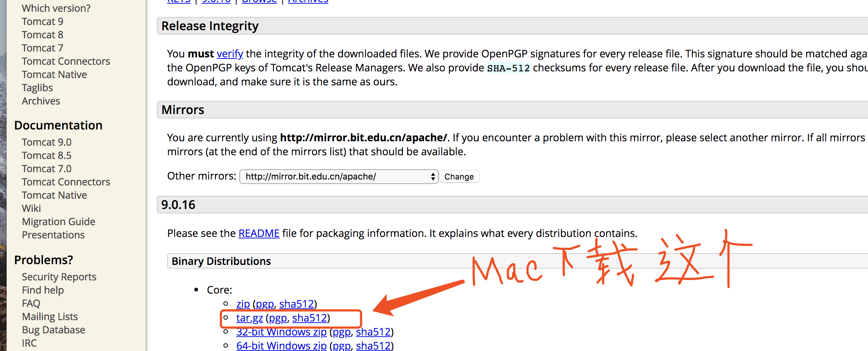
Task: Open Tomcat 9 download page link
Action: tap(42, 21)
